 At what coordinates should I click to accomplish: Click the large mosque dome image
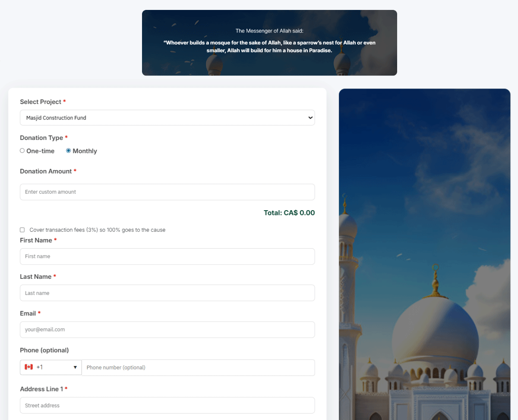click(435, 328)
